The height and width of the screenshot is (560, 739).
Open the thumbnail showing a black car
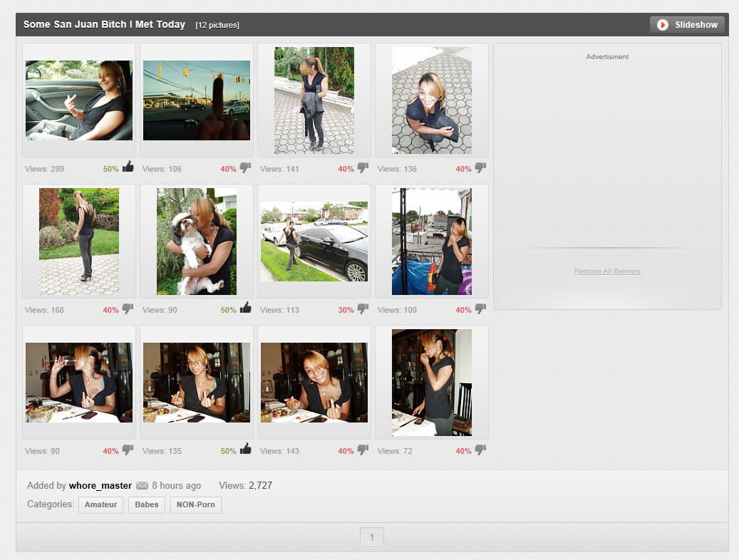(314, 242)
